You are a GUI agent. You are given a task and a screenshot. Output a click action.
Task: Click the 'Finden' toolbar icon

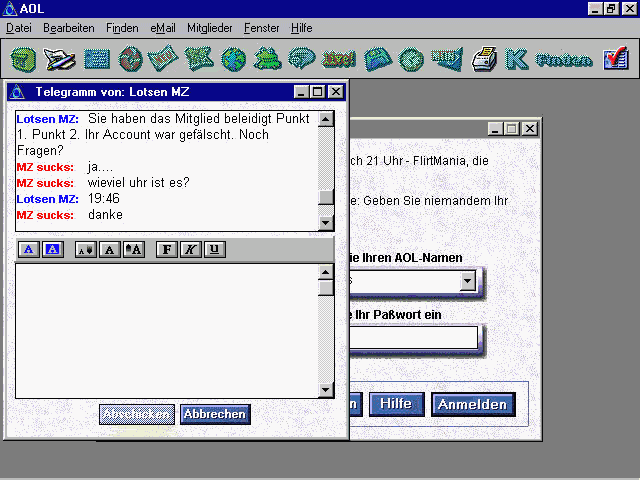pyautogui.click(x=564, y=60)
